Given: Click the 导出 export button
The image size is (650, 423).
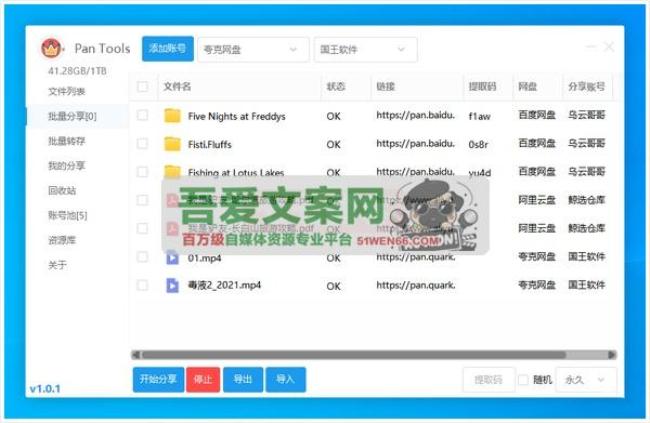Looking at the screenshot, I should pos(243,379).
